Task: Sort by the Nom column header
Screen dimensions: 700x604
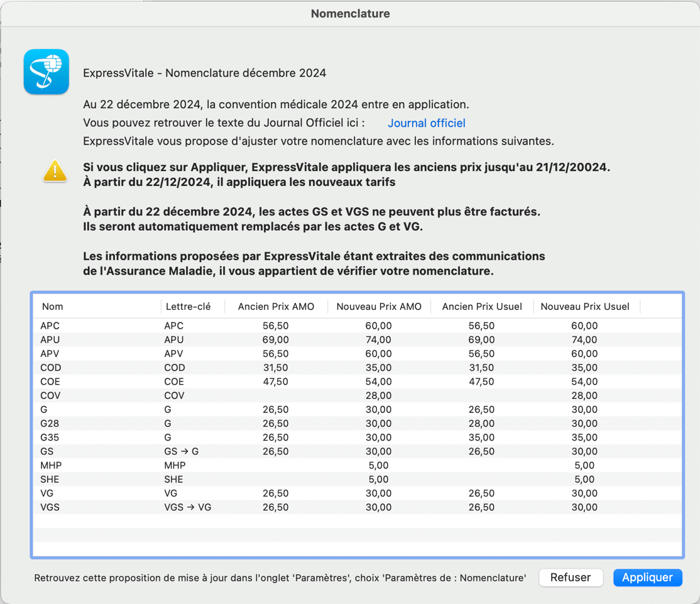Action: pos(53,307)
